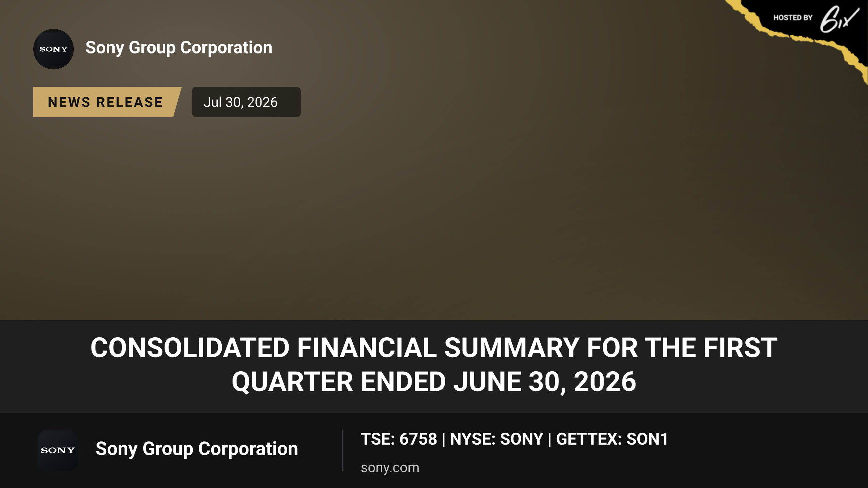Image resolution: width=868 pixels, height=488 pixels.
Task: Select the NEWS RELEASE badge
Action: pos(107,102)
